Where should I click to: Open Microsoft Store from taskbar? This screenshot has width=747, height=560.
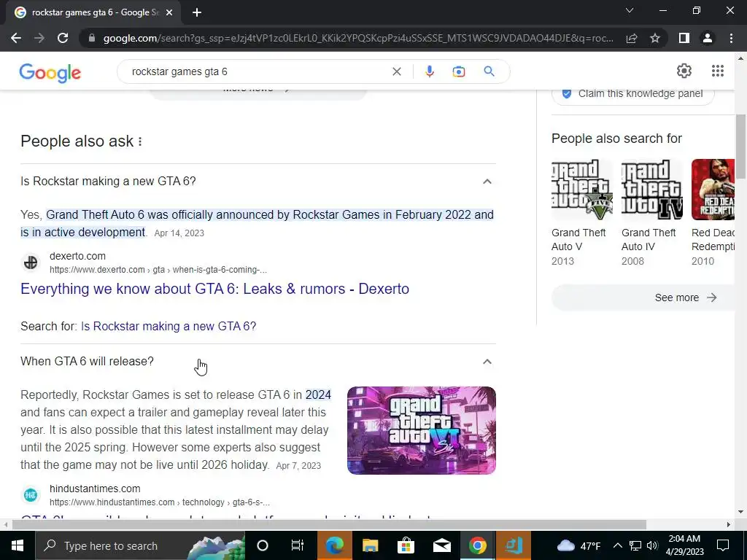tap(406, 545)
